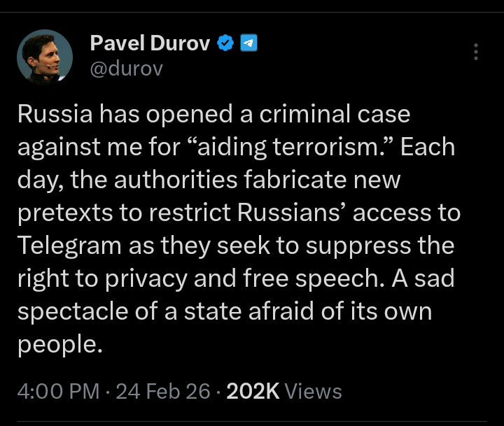This screenshot has height=426, width=504.
Task: Click the 4:00 PM timestamp
Action: click(x=58, y=391)
